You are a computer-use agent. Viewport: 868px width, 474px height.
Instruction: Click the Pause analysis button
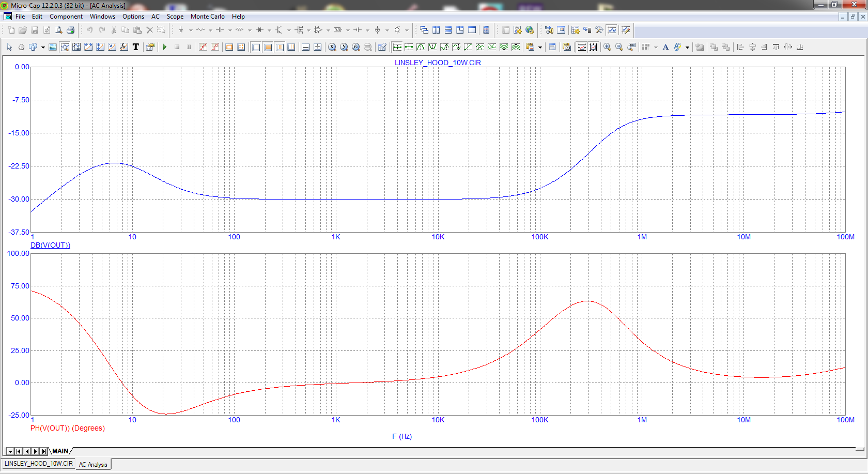pyautogui.click(x=189, y=47)
